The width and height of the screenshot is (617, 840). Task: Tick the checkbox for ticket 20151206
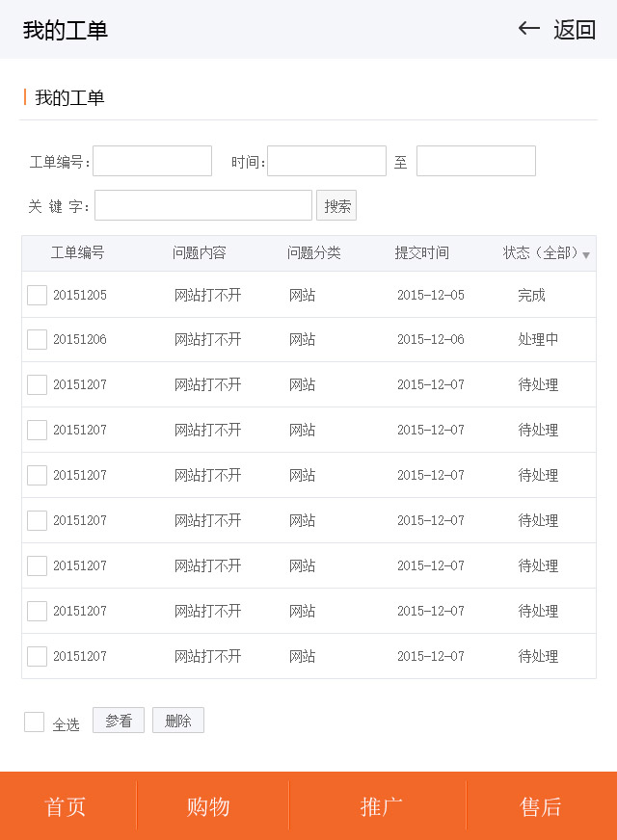click(37, 339)
